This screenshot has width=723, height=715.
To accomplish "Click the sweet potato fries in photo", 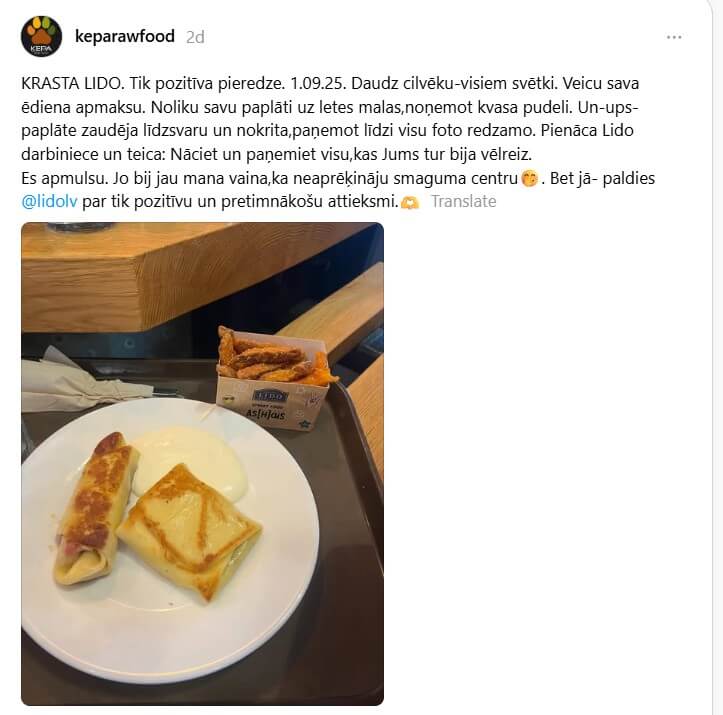I will [274, 357].
